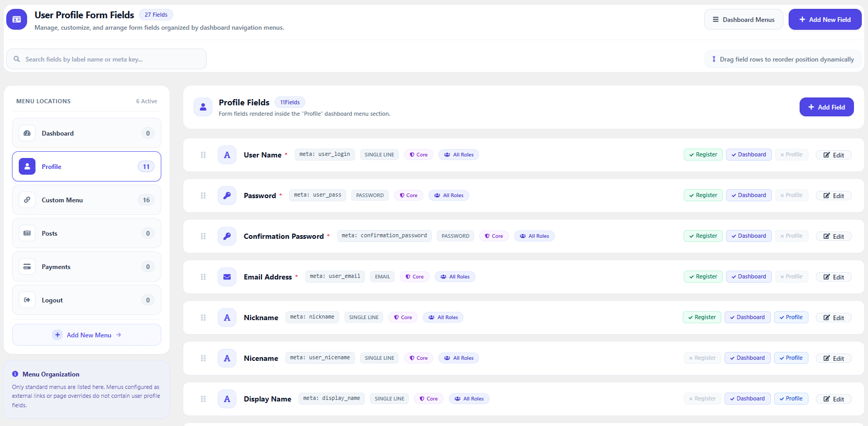The height and width of the screenshot is (426, 868).
Task: Toggle Register visibility for Display Name
Action: click(702, 398)
